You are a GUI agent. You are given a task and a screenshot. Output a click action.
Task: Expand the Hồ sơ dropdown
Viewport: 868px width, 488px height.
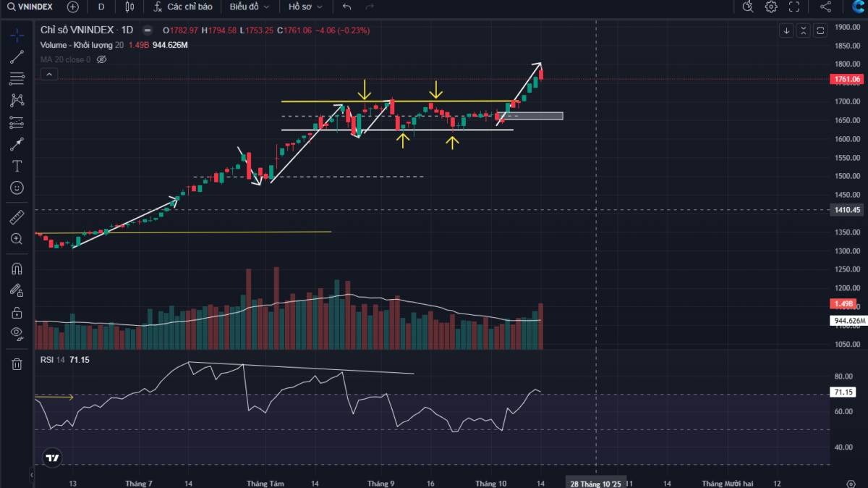point(302,7)
